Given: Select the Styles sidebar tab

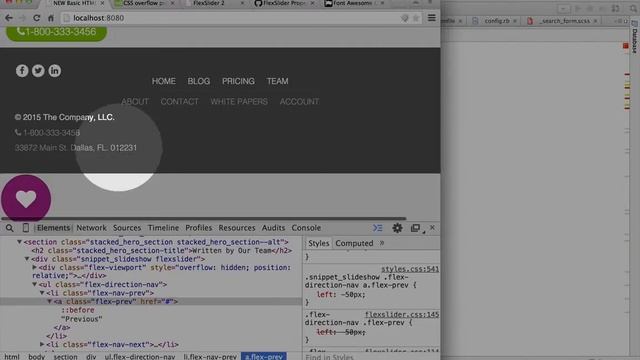Looking at the screenshot, I should 318,243.
